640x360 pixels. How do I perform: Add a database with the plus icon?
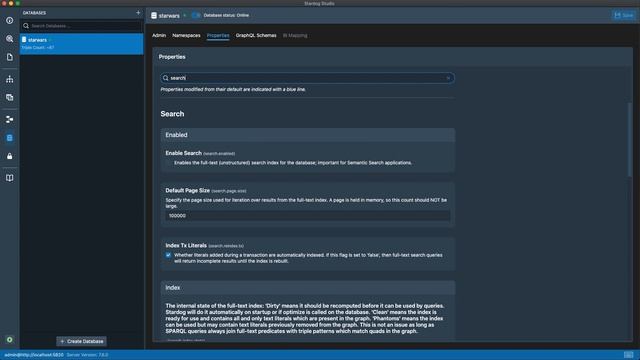click(x=138, y=13)
